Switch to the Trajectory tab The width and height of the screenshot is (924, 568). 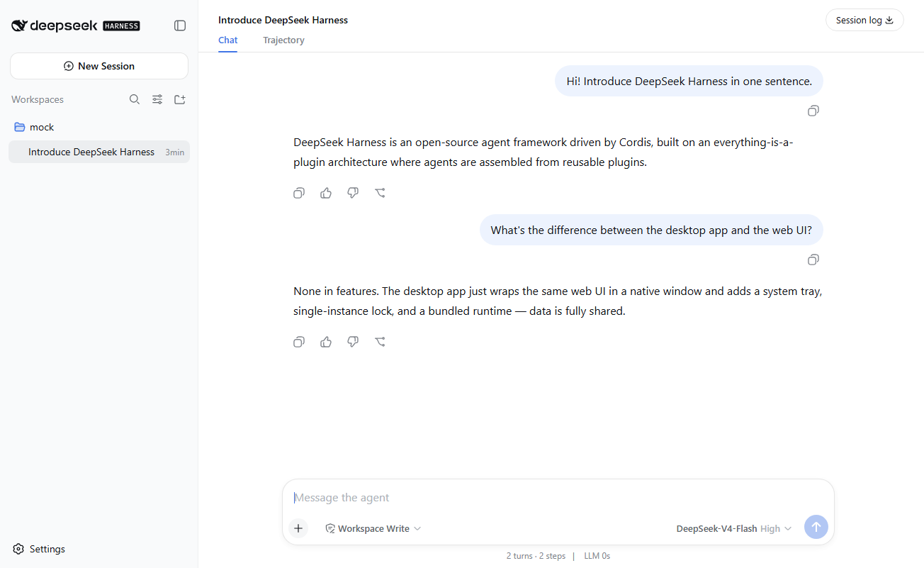tap(283, 40)
